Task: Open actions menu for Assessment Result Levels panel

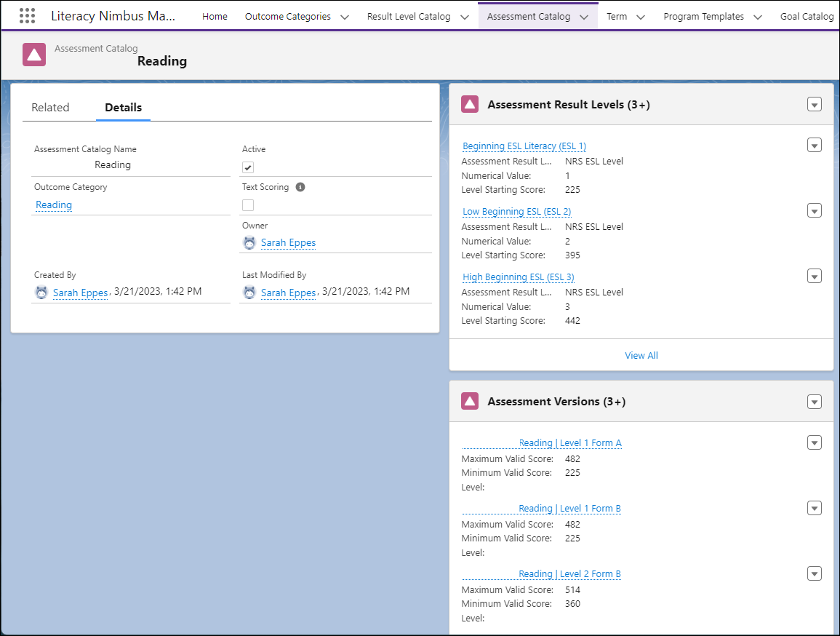Action: click(815, 105)
